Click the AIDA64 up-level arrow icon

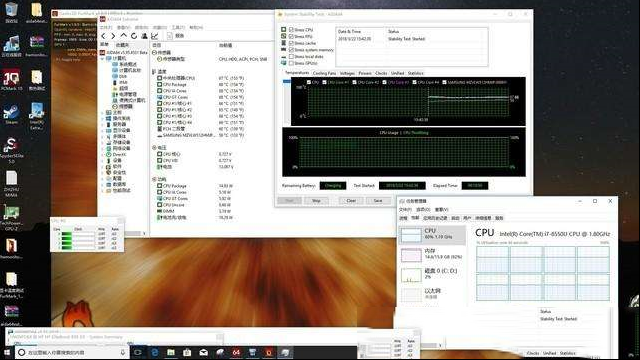(x=123, y=36)
